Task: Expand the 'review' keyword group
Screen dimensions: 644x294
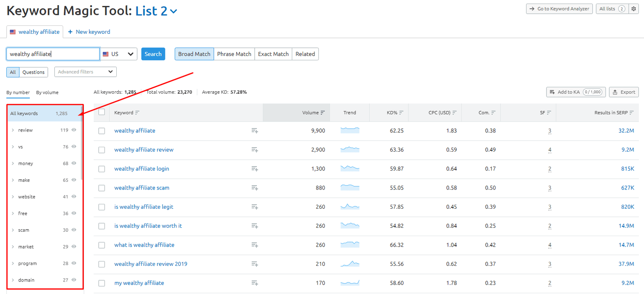Action: (x=13, y=130)
